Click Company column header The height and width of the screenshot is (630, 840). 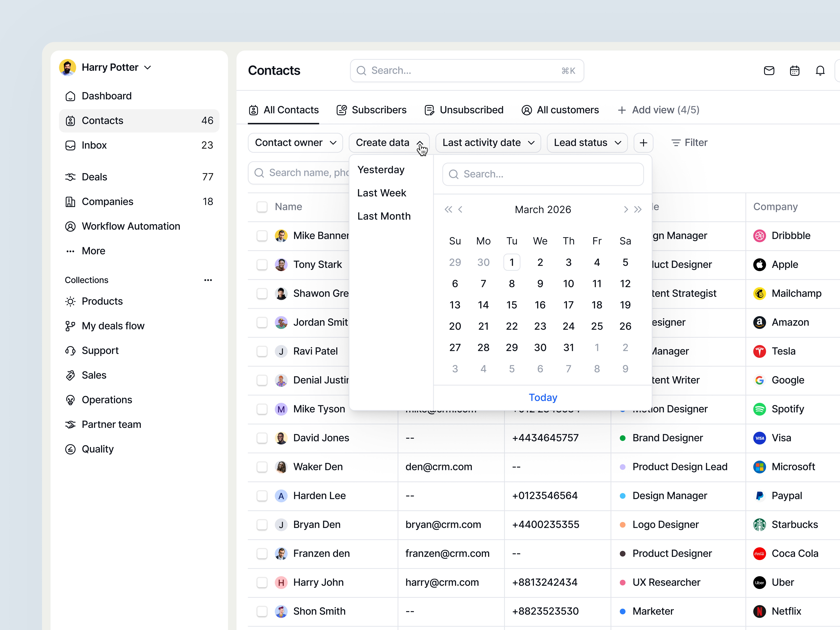(775, 207)
